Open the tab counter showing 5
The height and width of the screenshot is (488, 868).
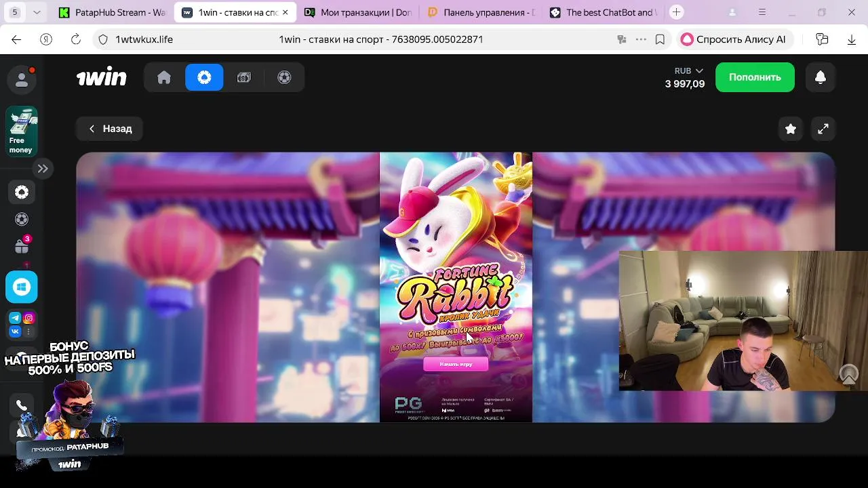point(14,12)
